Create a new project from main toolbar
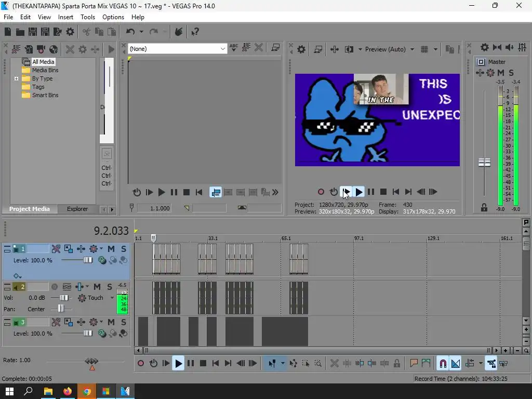532x399 pixels. point(7,32)
